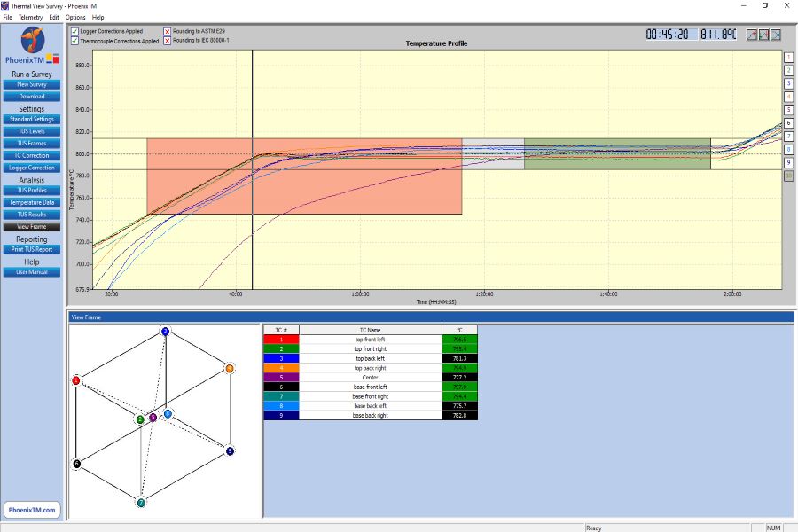Screen dimensions: 798x532
Task: Click the New Survey button
Action: click(x=32, y=84)
